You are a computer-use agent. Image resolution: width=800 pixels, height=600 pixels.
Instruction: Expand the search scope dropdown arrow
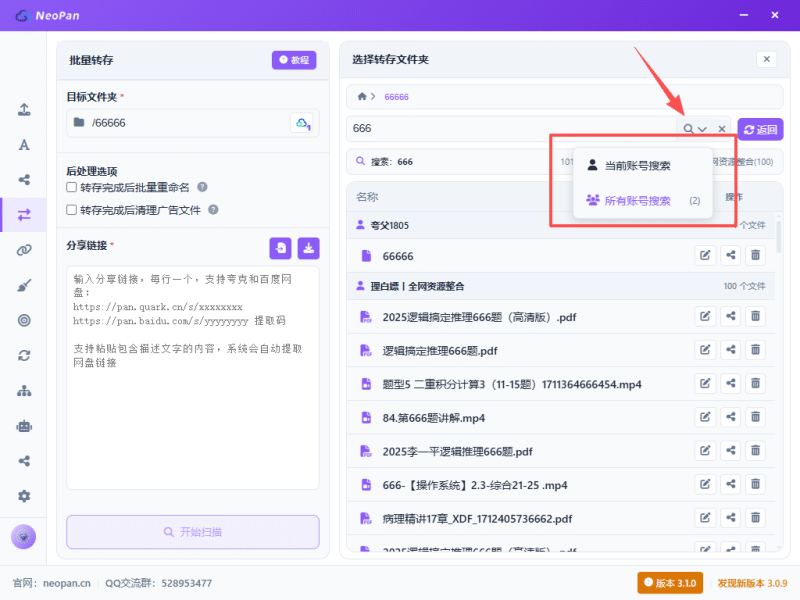[703, 130]
